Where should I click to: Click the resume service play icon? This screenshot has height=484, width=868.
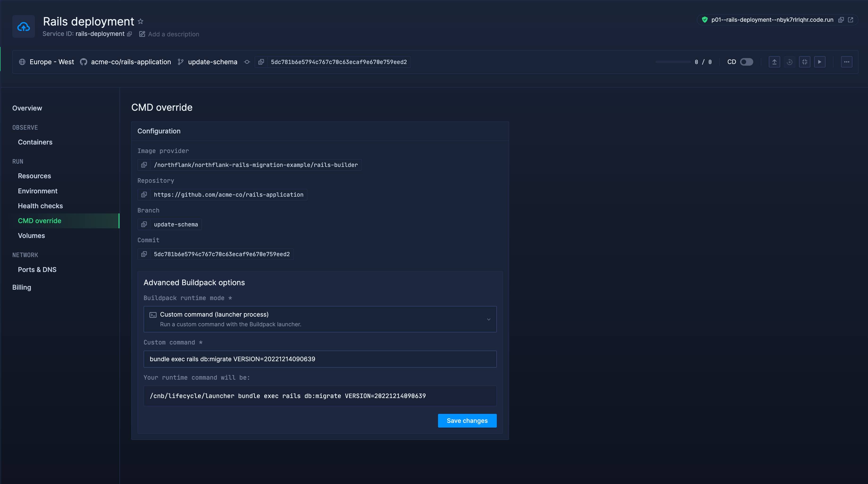pyautogui.click(x=820, y=62)
